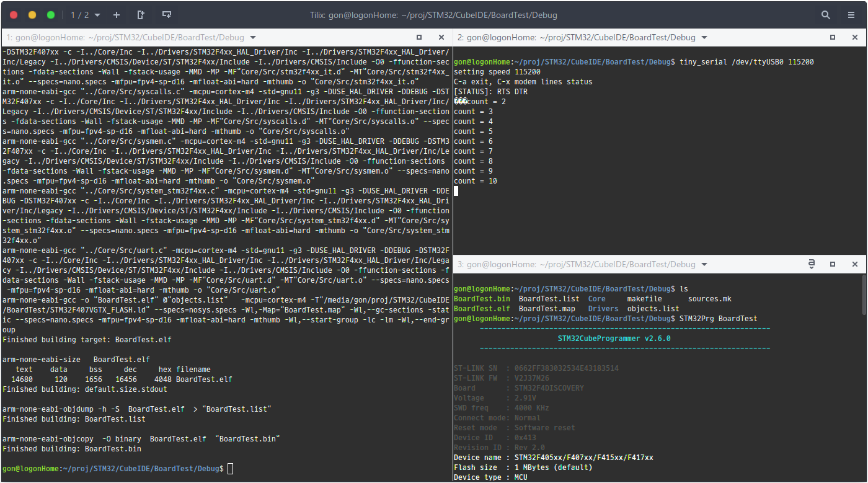Click BoardTest.bin in terminal 3 ls listing

(482, 299)
